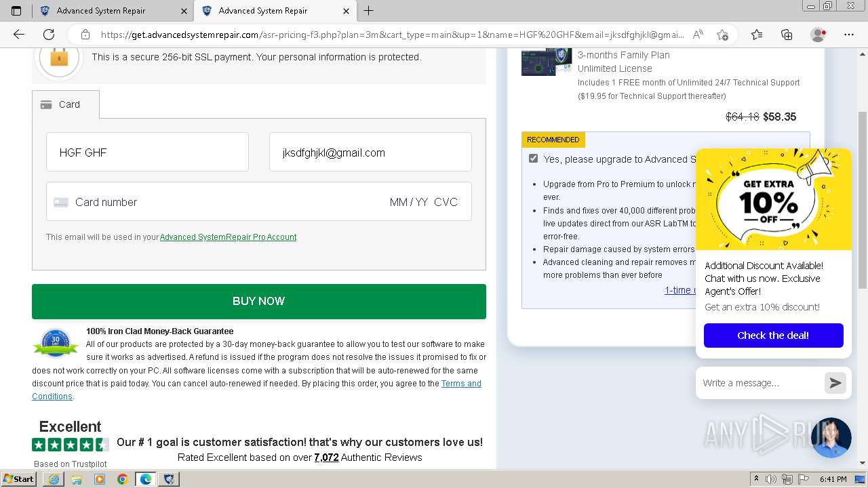Open the Collections icon
The width and height of the screenshot is (868, 488).
coord(787,35)
